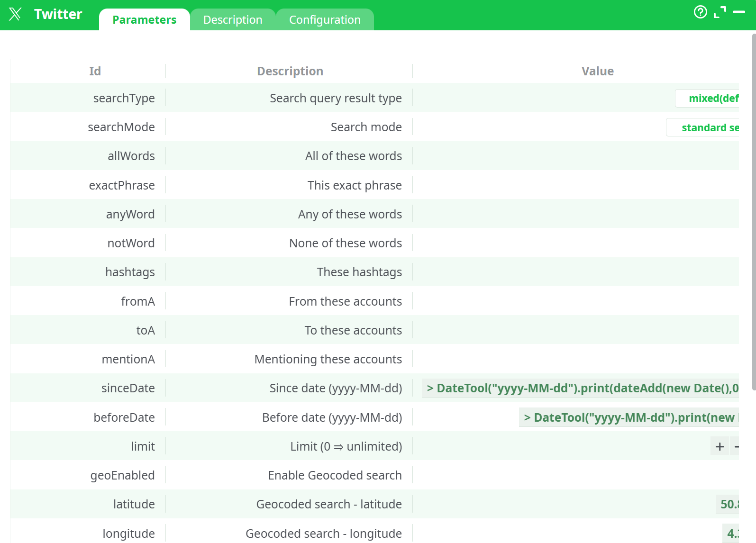Edit the longitude value field
The height and width of the screenshot is (543, 756).
coord(730,534)
